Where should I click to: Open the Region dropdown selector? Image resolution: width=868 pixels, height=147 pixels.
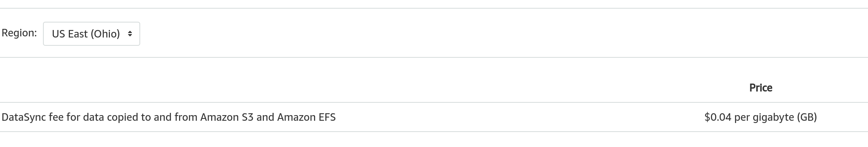pos(92,34)
